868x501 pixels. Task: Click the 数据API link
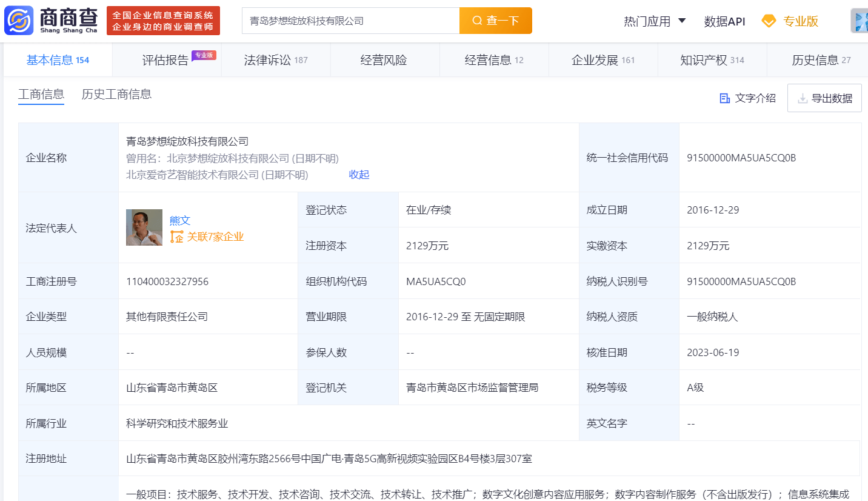tap(724, 21)
